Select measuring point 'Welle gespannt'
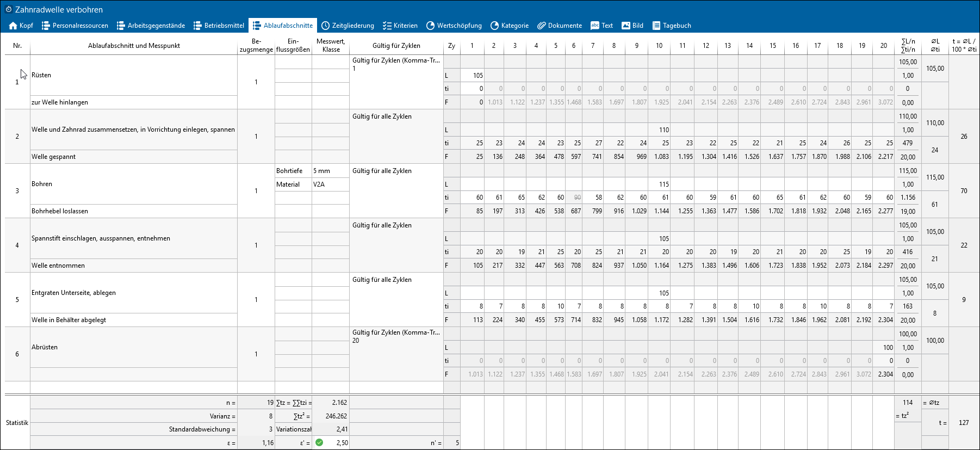 (134, 157)
